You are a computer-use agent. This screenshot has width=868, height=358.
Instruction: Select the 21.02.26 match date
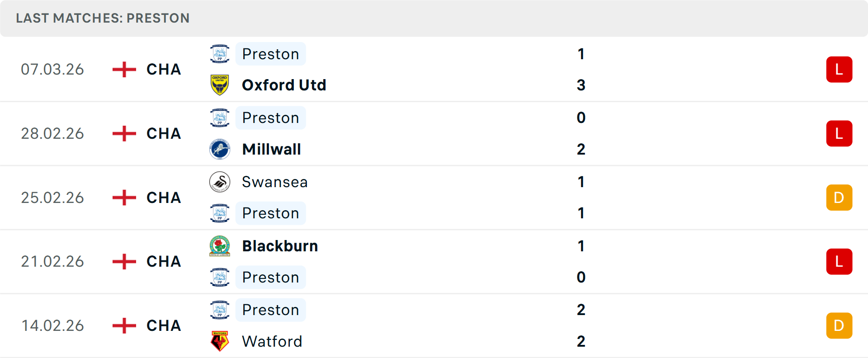[x=52, y=262]
